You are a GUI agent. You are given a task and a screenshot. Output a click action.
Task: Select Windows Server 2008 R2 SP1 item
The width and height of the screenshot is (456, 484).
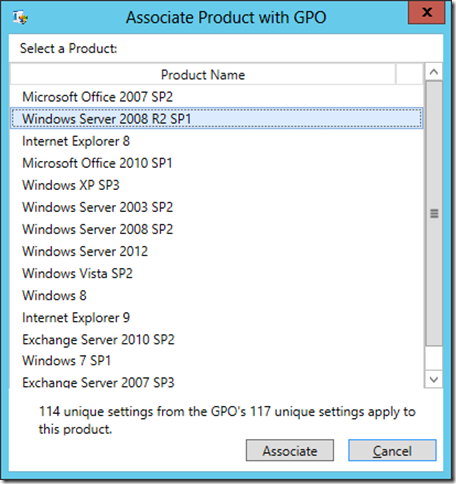coord(217,119)
